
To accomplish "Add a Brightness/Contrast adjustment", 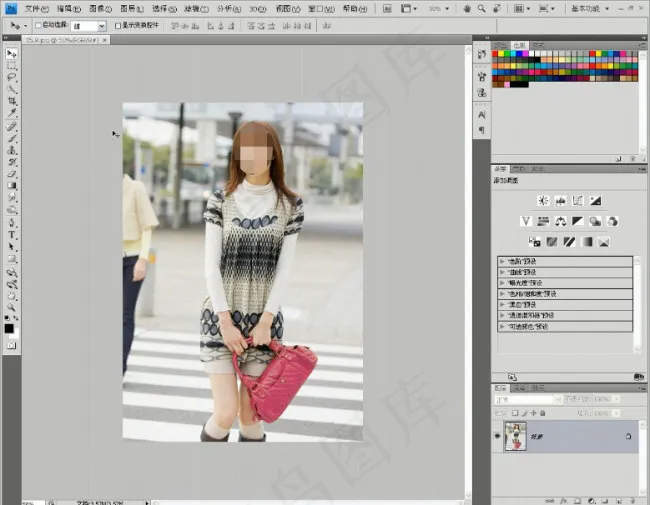I will [543, 201].
